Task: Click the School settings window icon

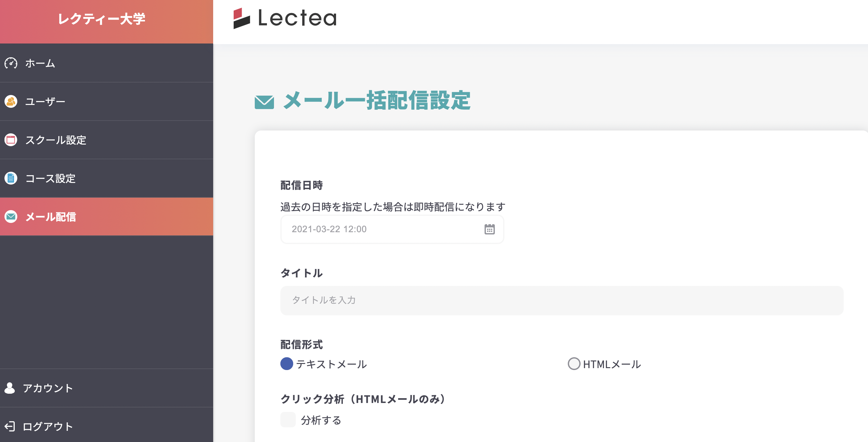Action: tap(11, 140)
